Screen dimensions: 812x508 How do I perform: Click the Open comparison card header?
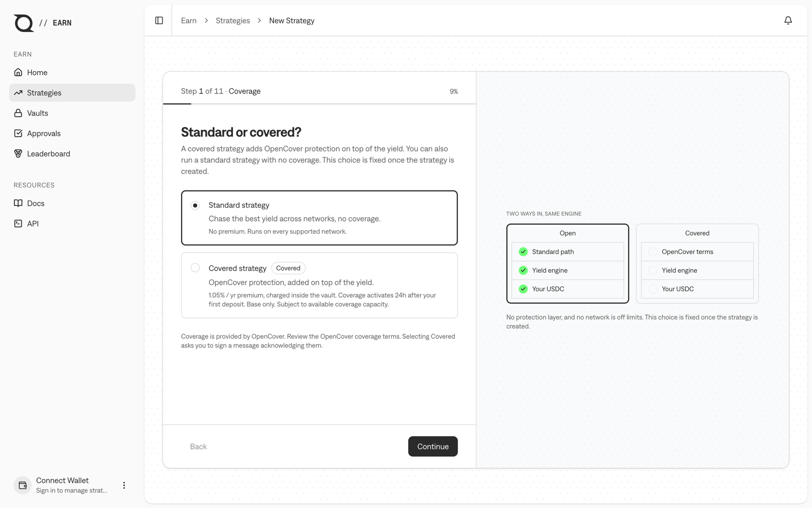(x=567, y=233)
